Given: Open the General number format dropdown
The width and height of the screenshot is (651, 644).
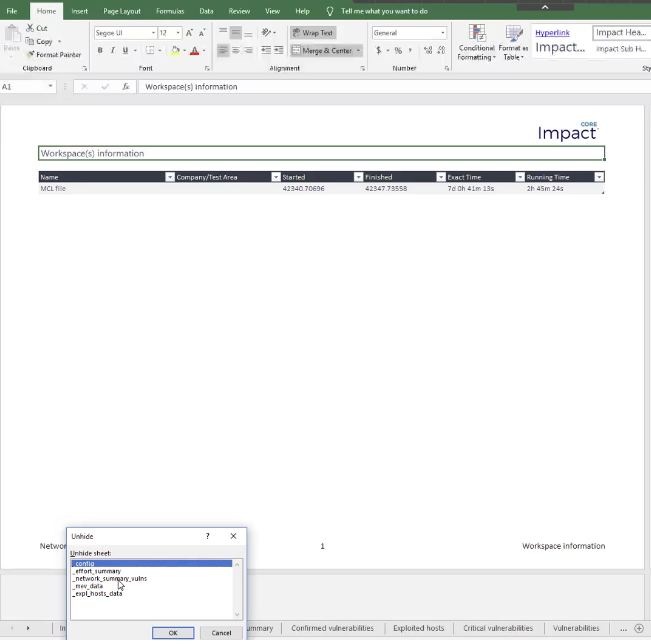Looking at the screenshot, I should point(443,33).
